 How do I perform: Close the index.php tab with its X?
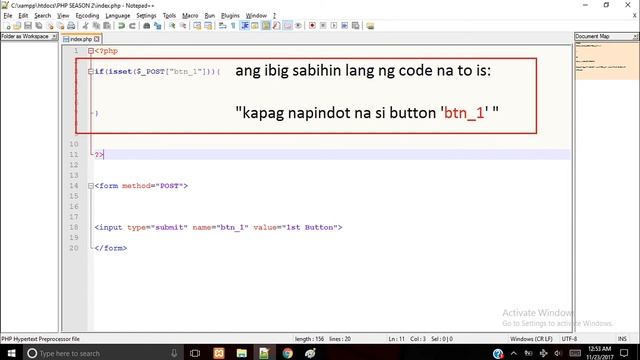pos(97,39)
